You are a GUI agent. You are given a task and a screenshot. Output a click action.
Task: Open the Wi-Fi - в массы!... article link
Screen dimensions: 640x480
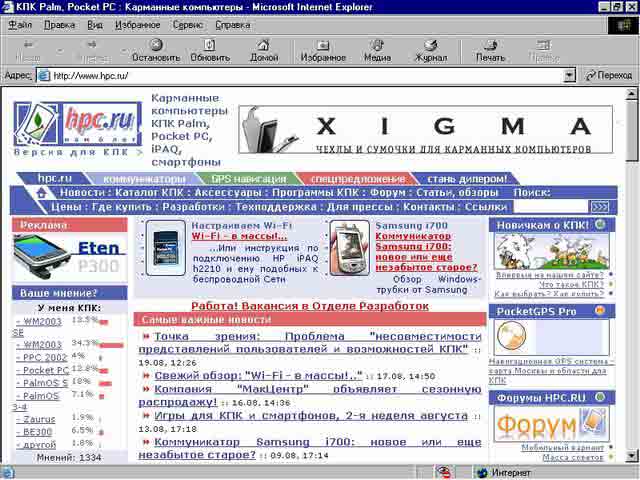coord(239,236)
